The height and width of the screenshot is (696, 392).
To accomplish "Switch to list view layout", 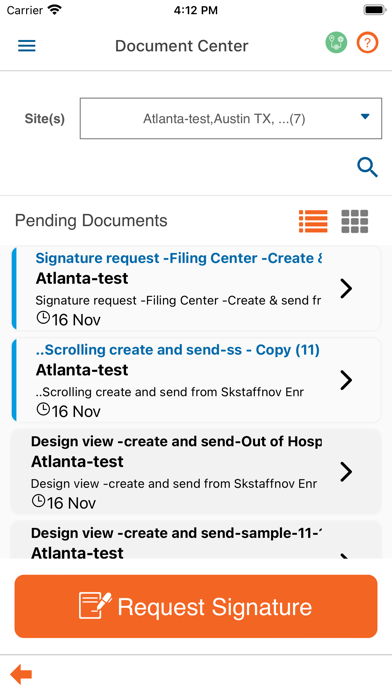I will 313,221.
